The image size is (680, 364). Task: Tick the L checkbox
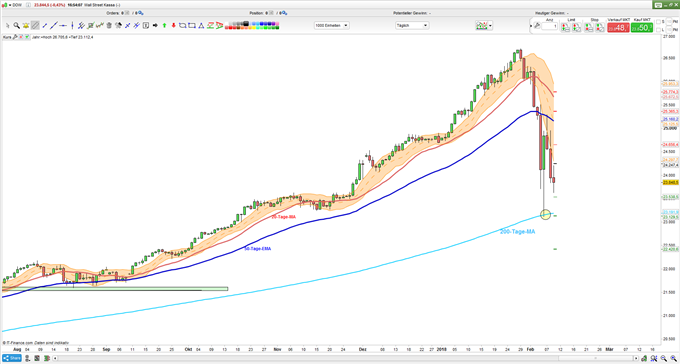658,30
